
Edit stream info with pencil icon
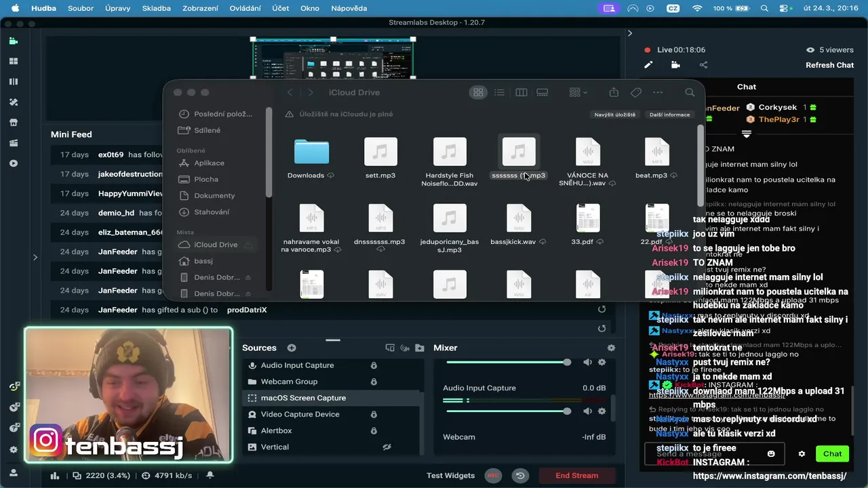[648, 65]
